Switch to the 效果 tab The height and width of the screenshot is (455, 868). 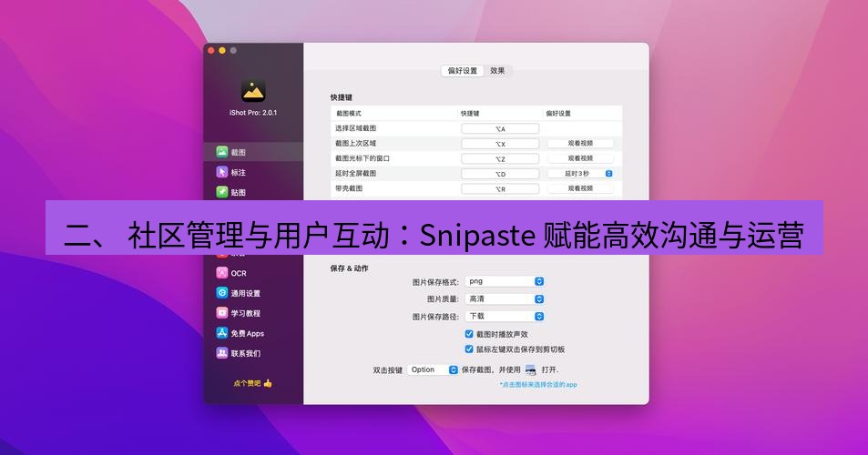pyautogui.click(x=497, y=71)
